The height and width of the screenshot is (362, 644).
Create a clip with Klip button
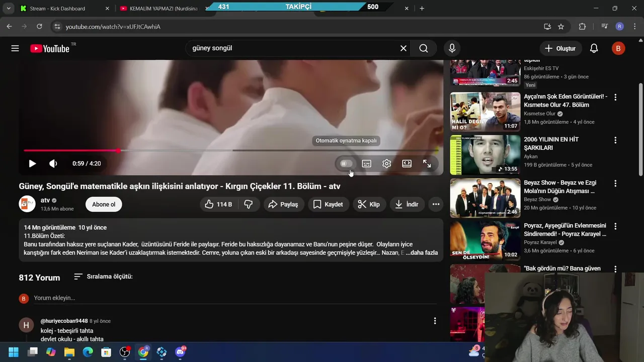[369, 204]
